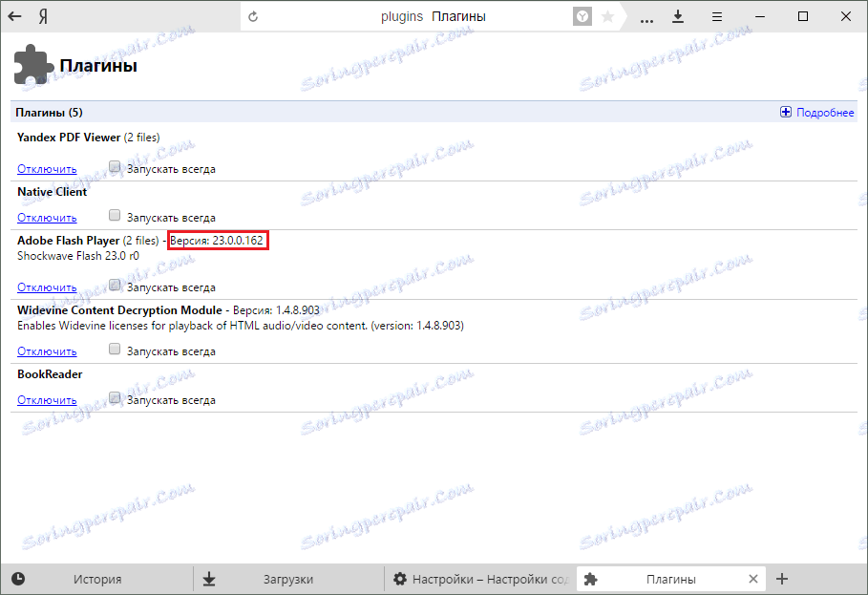Select the BookReader plugin name

[50, 374]
